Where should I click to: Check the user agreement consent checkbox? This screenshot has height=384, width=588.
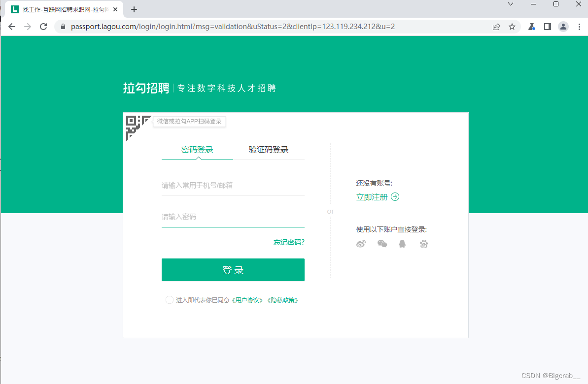(169, 300)
